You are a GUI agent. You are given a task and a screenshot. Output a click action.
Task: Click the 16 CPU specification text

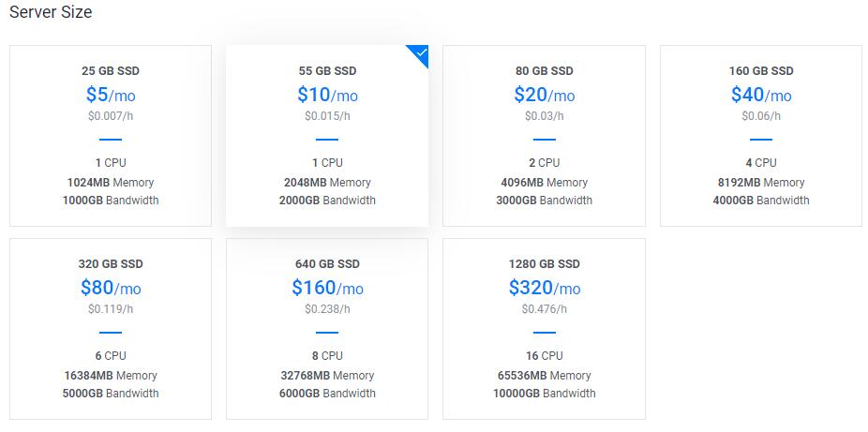click(544, 356)
